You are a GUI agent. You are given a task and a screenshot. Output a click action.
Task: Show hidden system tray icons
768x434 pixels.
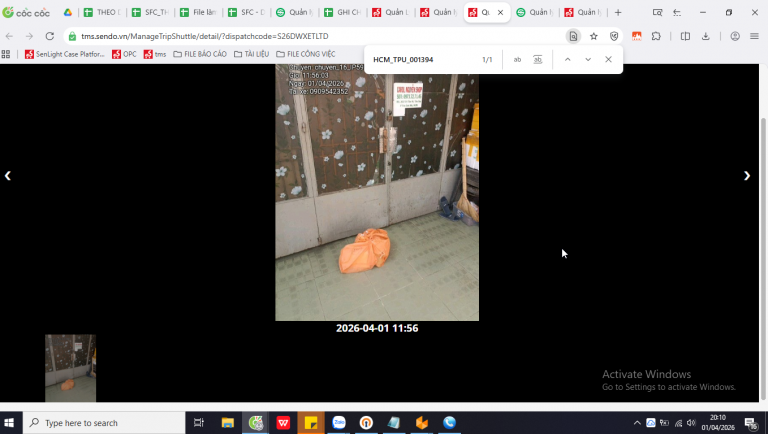click(x=637, y=423)
